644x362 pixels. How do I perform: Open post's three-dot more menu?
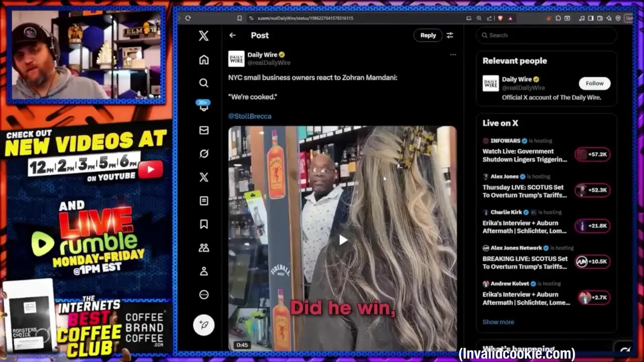pos(453,54)
